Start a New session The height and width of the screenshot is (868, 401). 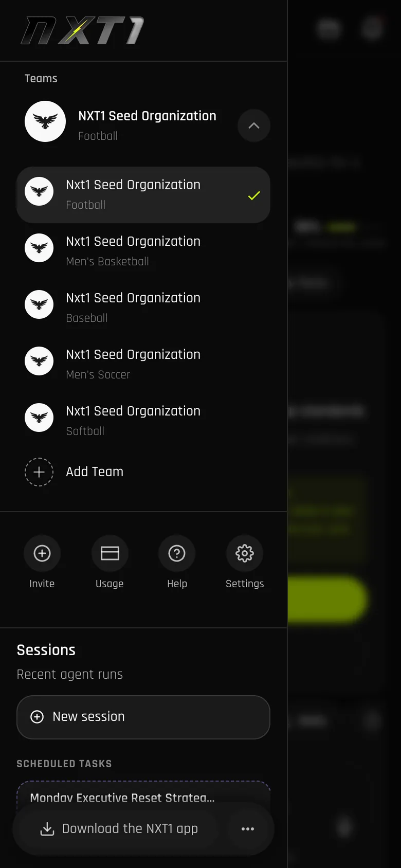pyautogui.click(x=143, y=717)
